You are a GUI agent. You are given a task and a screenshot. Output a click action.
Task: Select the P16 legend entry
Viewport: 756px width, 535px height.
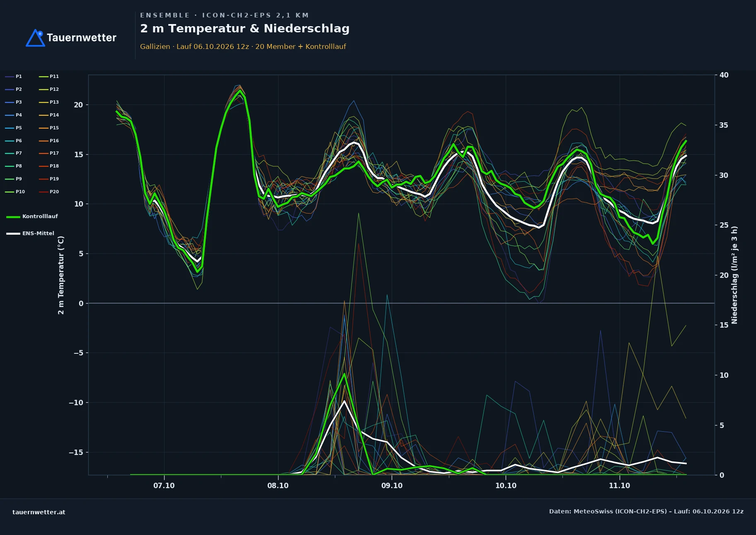49,141
